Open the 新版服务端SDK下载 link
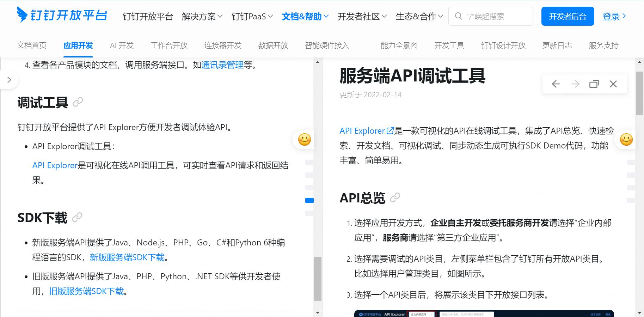The width and height of the screenshot is (644, 317). click(x=127, y=257)
